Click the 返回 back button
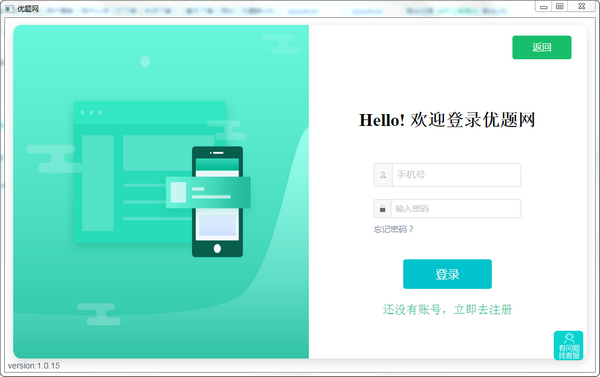 pyautogui.click(x=541, y=47)
